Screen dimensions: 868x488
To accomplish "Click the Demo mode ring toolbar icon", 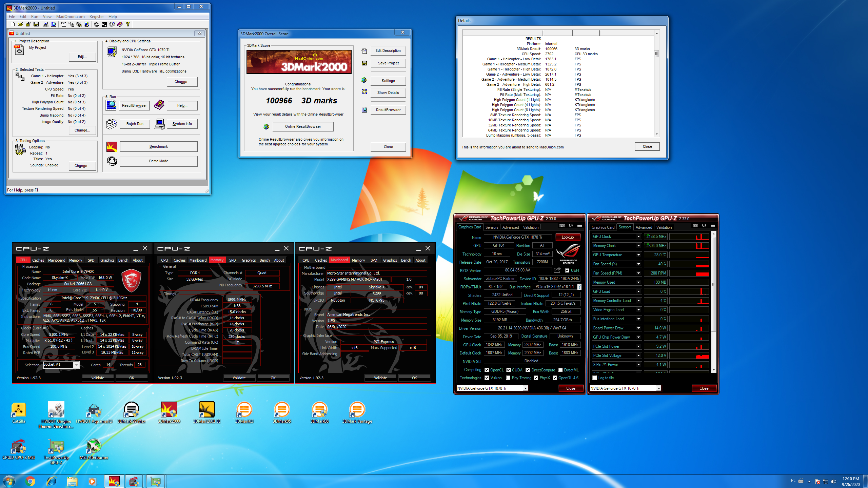I will (x=97, y=24).
